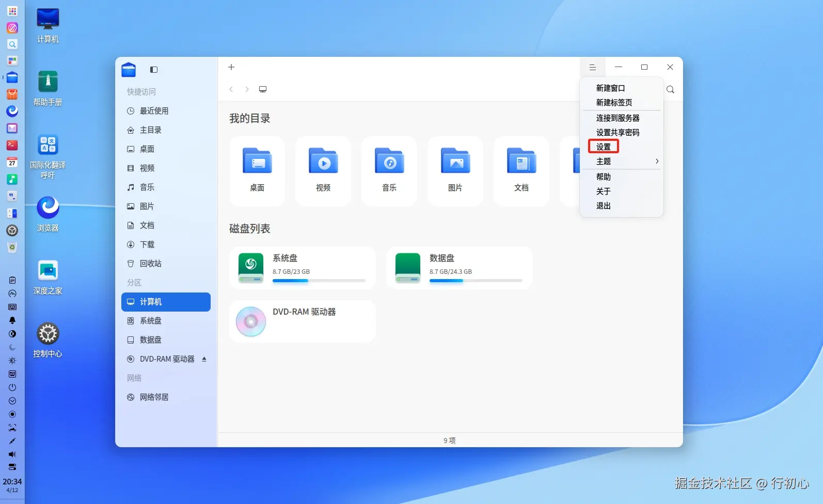Select 新建标签页 from the menu
Image resolution: width=823 pixels, height=504 pixels.
point(622,103)
